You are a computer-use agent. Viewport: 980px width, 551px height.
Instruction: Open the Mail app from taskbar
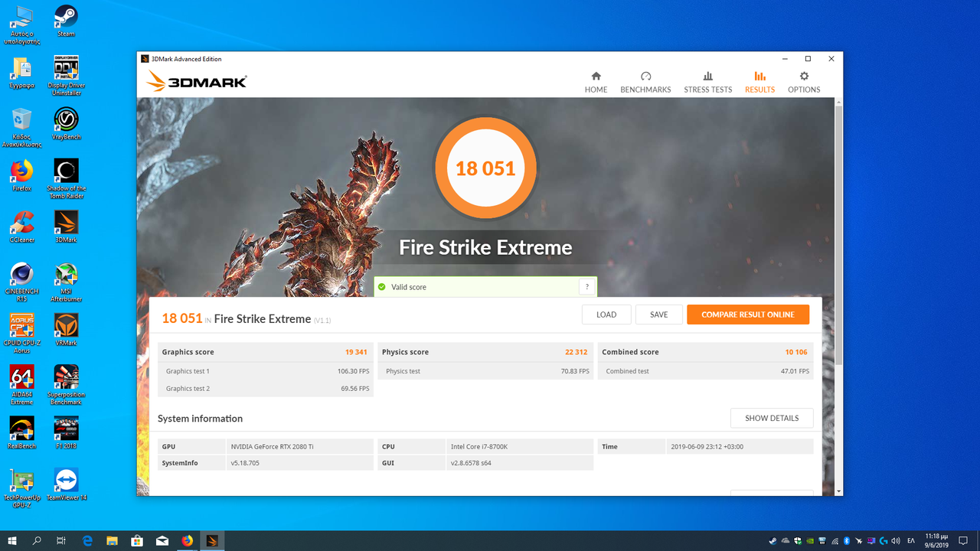[162, 540]
